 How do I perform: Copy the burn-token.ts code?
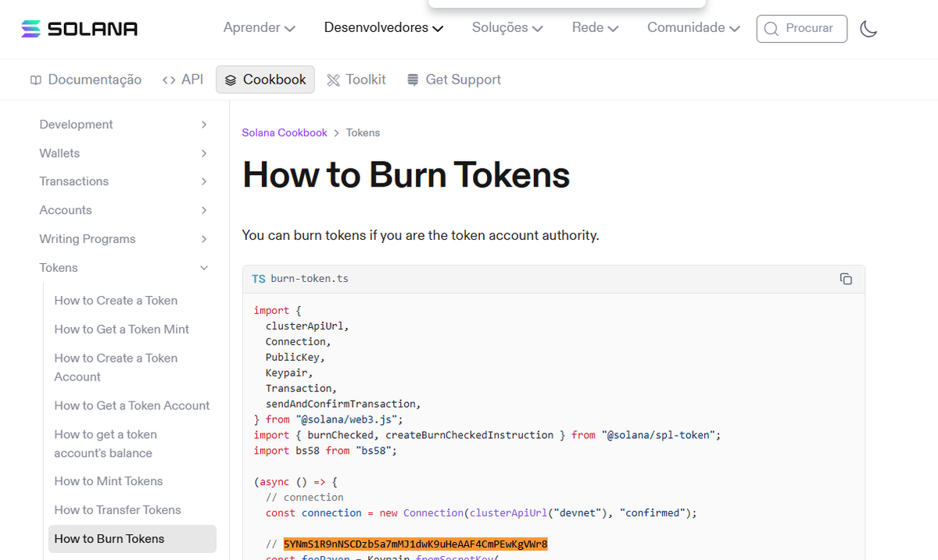[846, 279]
